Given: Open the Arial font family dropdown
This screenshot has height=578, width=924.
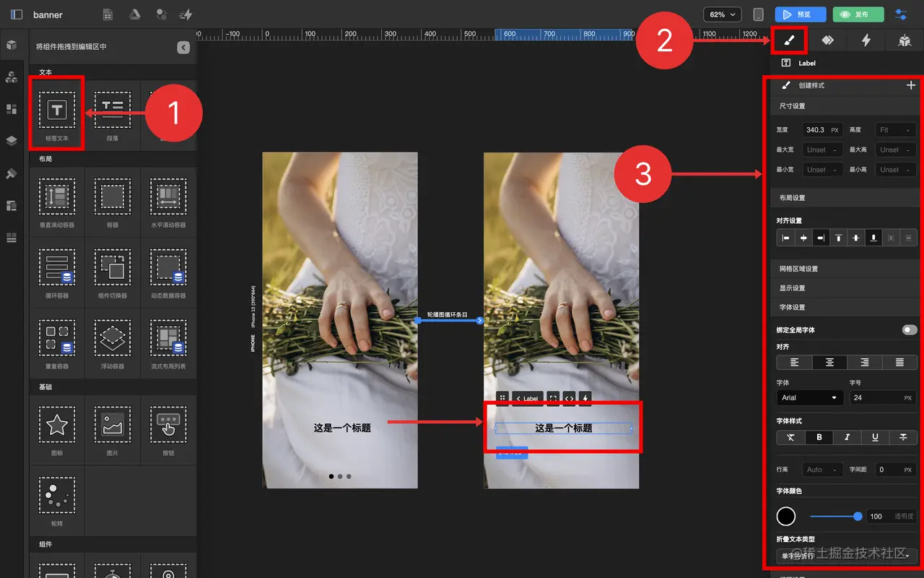Looking at the screenshot, I should click(810, 397).
